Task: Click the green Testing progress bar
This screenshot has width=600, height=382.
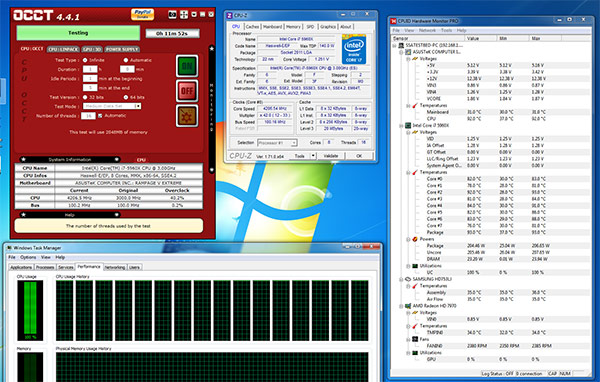Action: click(x=78, y=33)
